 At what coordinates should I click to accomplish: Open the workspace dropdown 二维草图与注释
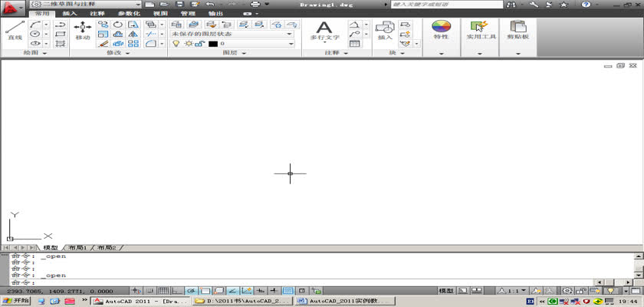(84, 5)
